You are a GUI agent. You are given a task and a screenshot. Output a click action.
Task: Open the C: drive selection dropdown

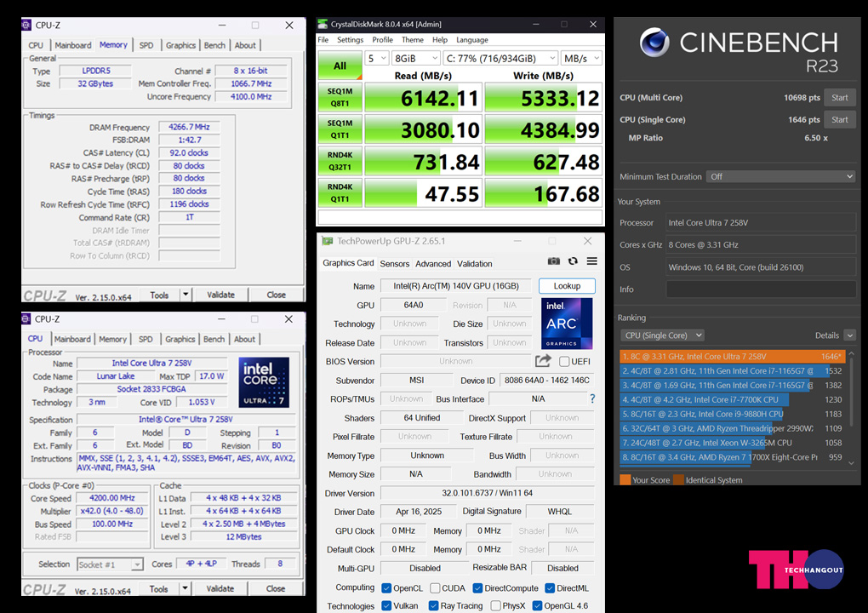click(x=500, y=58)
